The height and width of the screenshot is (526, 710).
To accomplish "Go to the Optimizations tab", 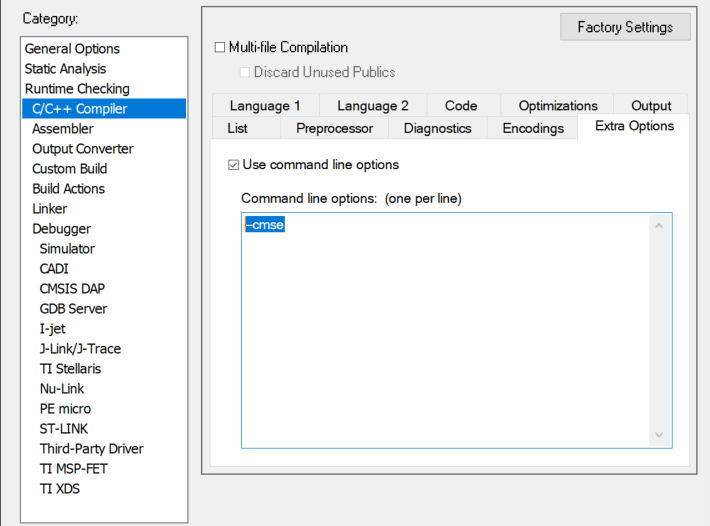I will pos(557,106).
